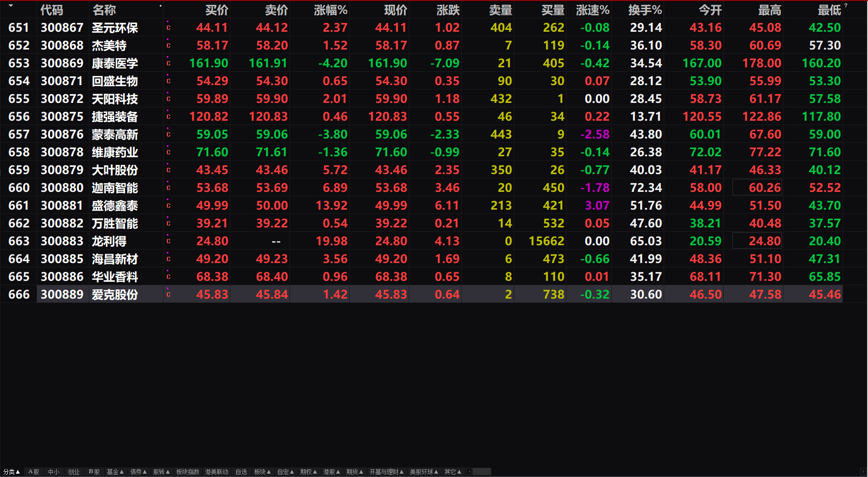Expand the 期权 menu

tap(309, 472)
